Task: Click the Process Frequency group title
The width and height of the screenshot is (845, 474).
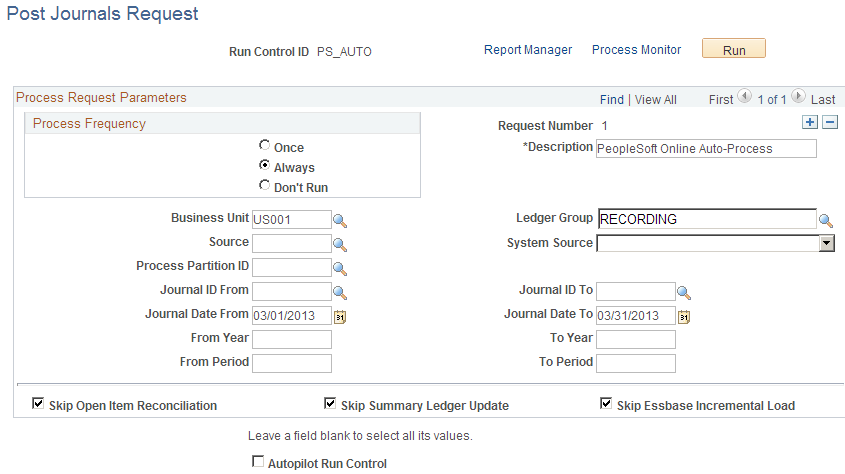Action: click(89, 123)
